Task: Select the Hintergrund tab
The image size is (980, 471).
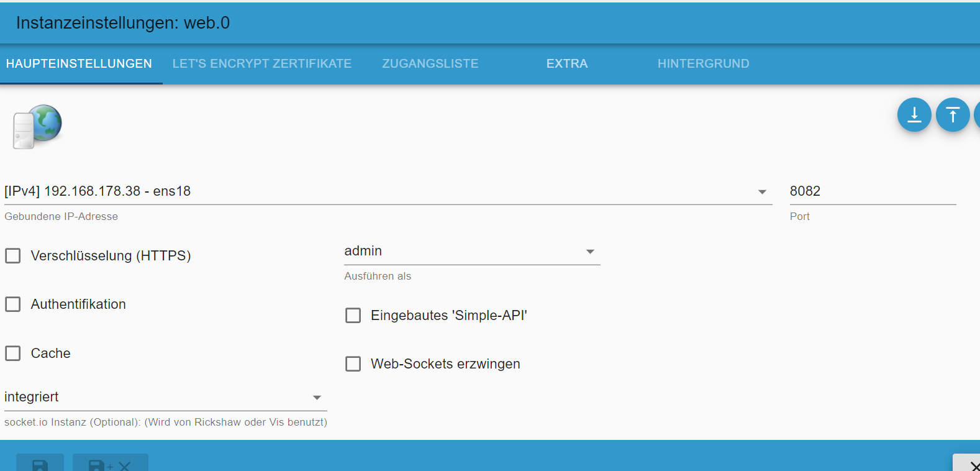Action: (703, 63)
